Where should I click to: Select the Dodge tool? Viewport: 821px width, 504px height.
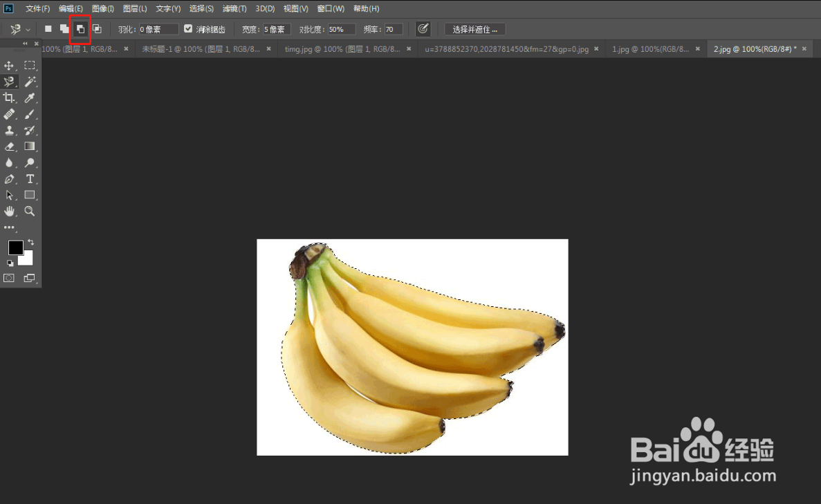tap(30, 162)
